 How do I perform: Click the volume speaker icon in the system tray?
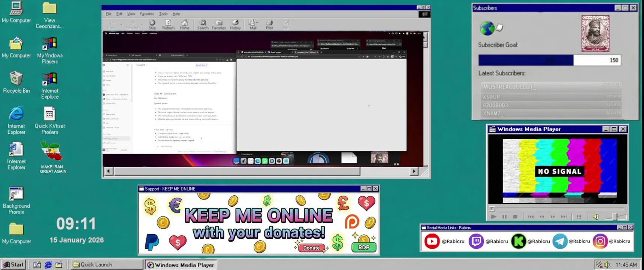pyautogui.click(x=607, y=265)
